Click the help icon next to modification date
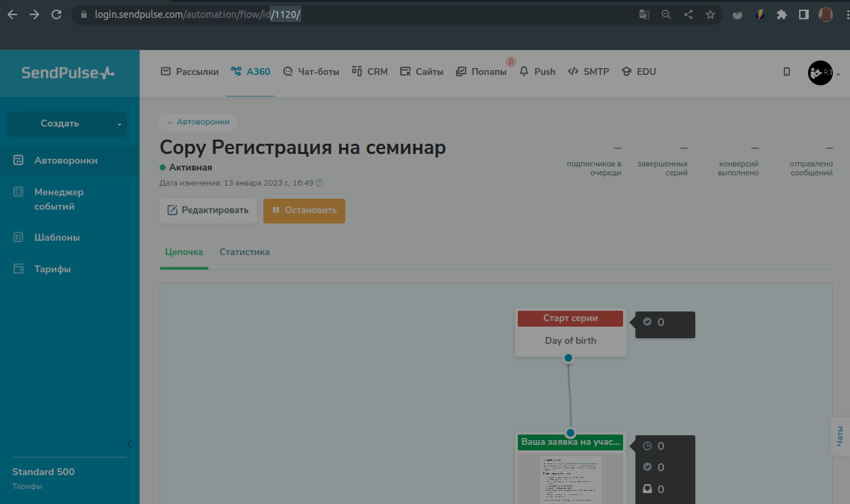 320,183
